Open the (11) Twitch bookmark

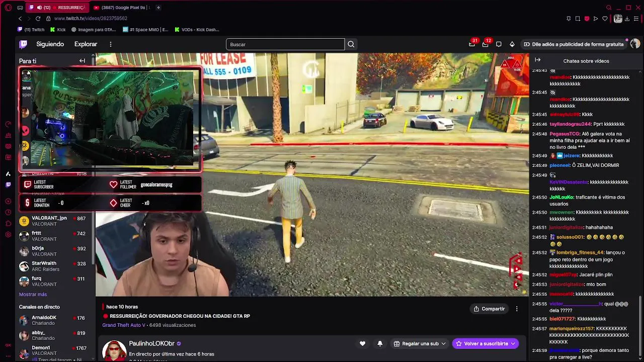[x=31, y=30]
